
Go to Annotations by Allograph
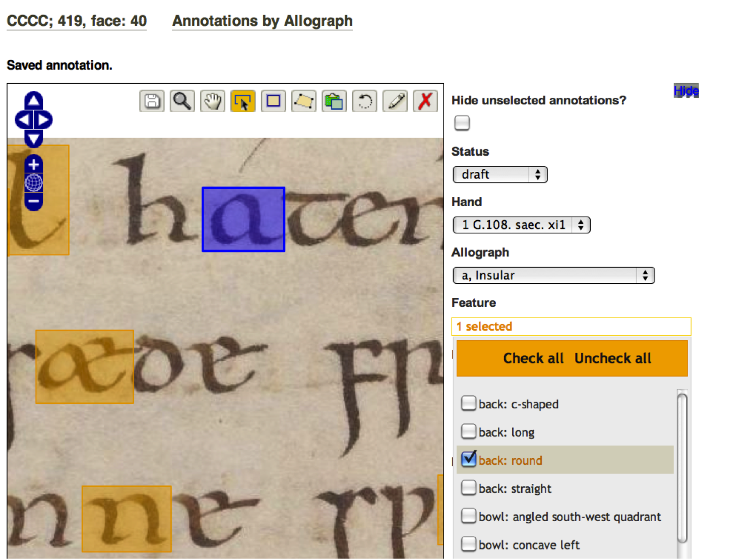pyautogui.click(x=262, y=21)
